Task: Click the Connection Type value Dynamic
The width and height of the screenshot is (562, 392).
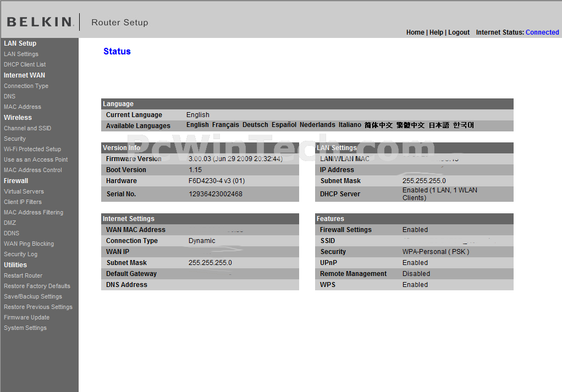Action: pyautogui.click(x=202, y=241)
